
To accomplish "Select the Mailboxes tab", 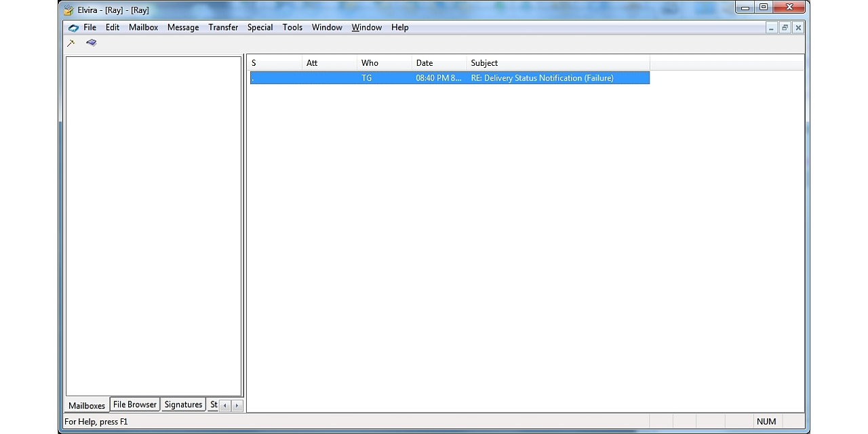I will (x=87, y=405).
